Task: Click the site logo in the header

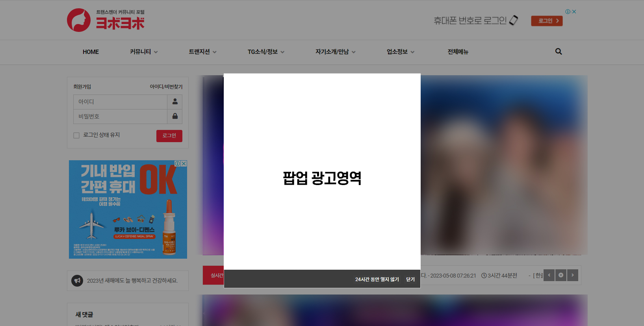Action: [x=106, y=20]
